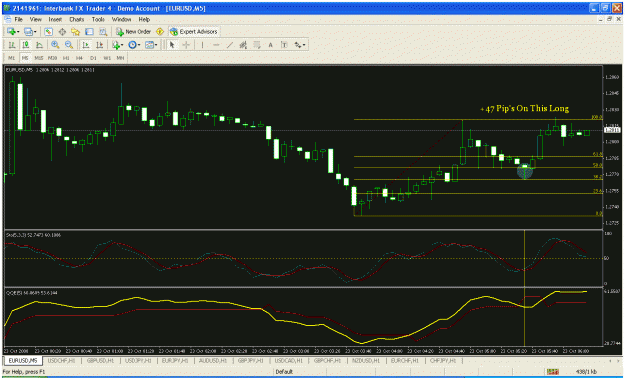Zoom out on the chart
Viewport: 625px width, 378px height.
(69, 45)
